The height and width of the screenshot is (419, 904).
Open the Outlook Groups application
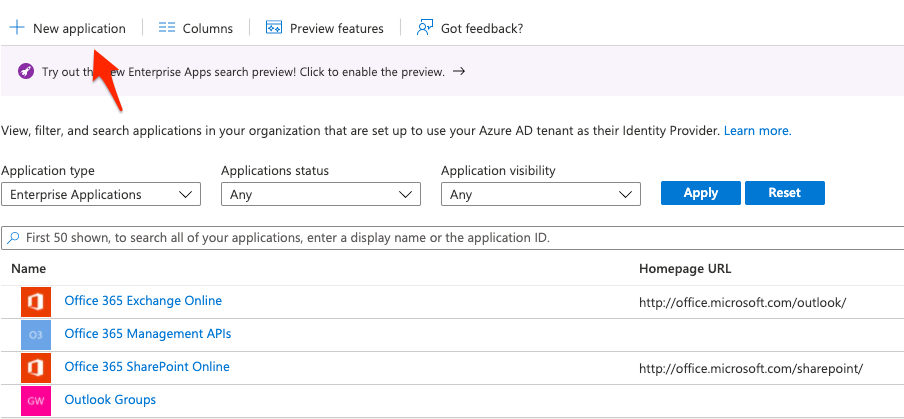pos(110,400)
